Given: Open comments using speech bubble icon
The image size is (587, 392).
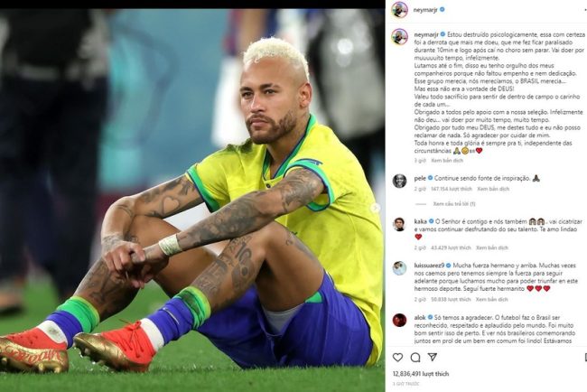Looking at the screenshot, I should coord(415,357).
